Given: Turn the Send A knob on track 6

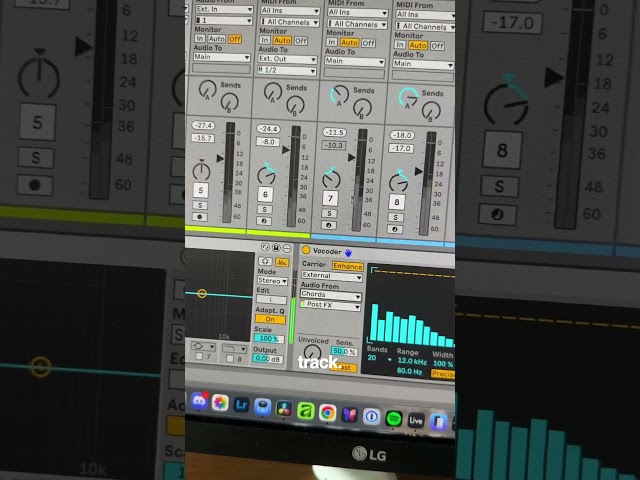Looking at the screenshot, I should coord(273,92).
